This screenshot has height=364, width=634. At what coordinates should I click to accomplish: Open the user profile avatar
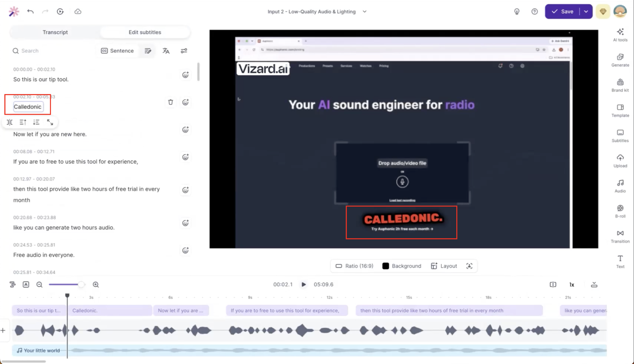pos(620,12)
